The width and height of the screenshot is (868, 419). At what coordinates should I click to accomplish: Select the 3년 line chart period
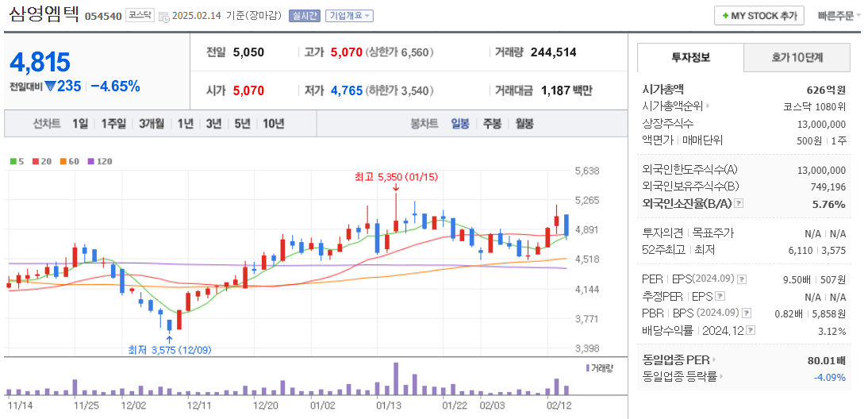pyautogui.click(x=213, y=124)
